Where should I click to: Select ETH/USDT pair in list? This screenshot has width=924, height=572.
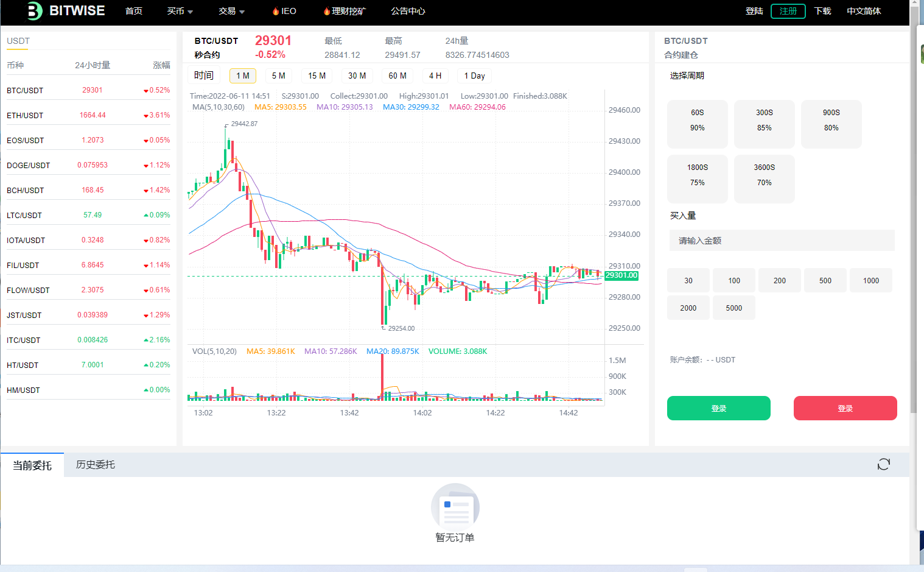click(25, 115)
